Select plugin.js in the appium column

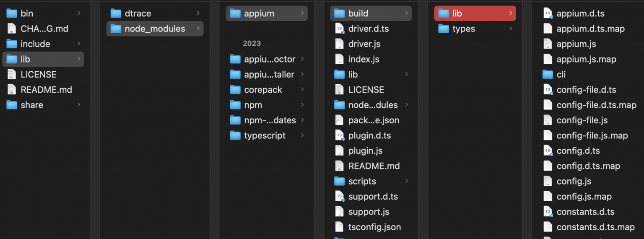pyautogui.click(x=365, y=151)
